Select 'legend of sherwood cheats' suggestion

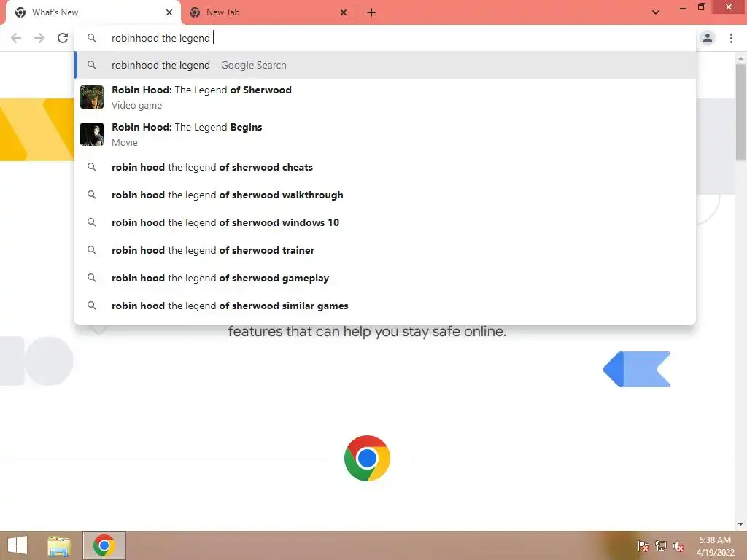(385, 167)
